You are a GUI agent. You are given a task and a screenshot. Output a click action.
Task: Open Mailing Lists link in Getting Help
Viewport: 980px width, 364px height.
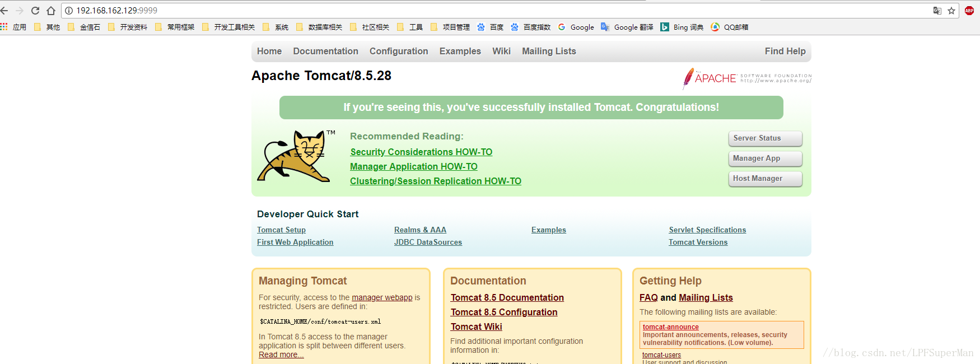pyautogui.click(x=706, y=297)
